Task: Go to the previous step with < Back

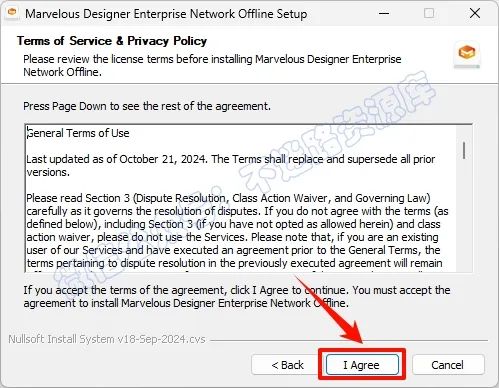Action: point(287,365)
